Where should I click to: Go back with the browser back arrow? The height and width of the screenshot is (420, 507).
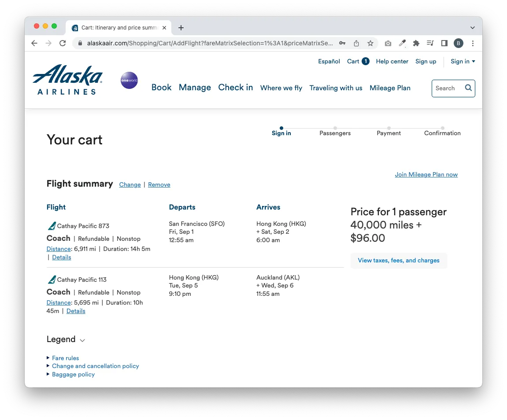coord(34,43)
